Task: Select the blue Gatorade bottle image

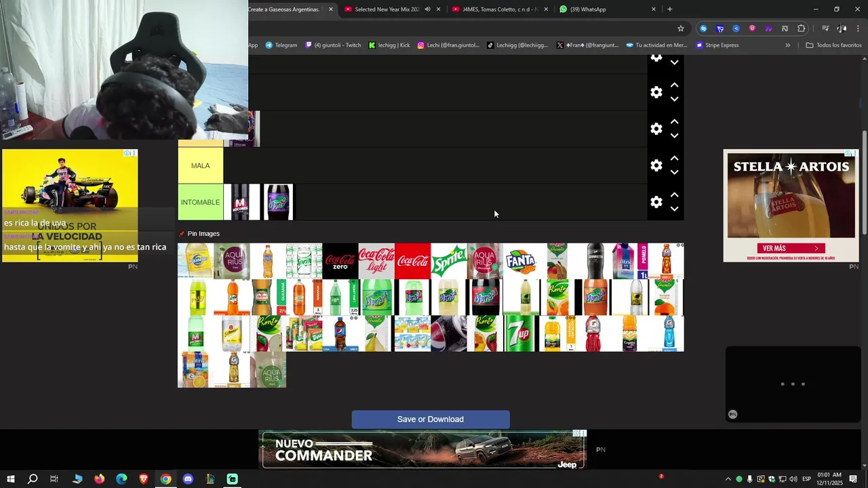Action: (x=666, y=333)
